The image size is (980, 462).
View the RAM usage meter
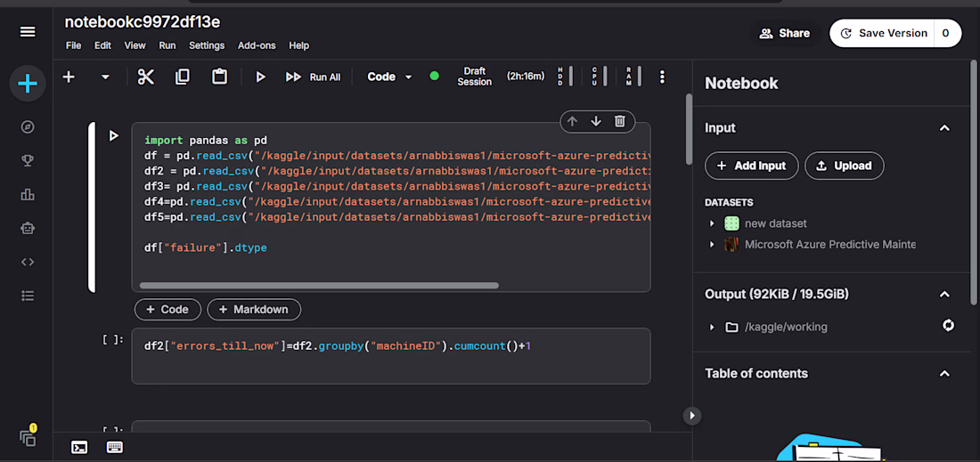[633, 77]
